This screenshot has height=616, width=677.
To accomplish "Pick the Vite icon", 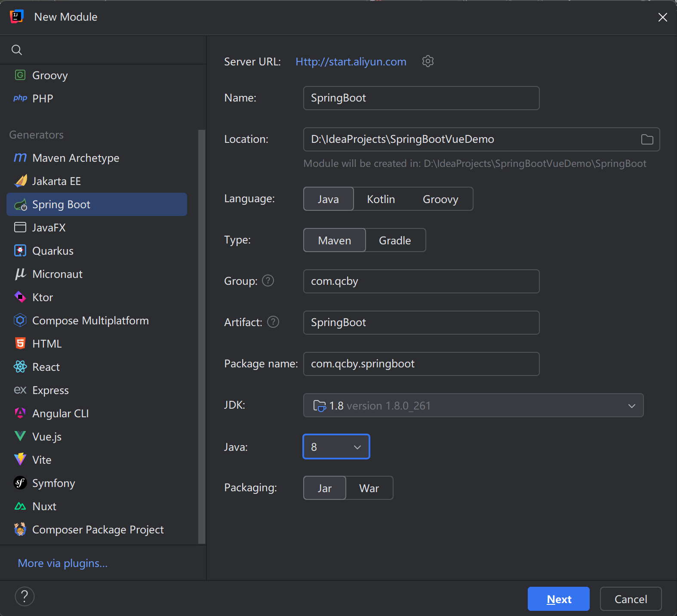I will 20,459.
